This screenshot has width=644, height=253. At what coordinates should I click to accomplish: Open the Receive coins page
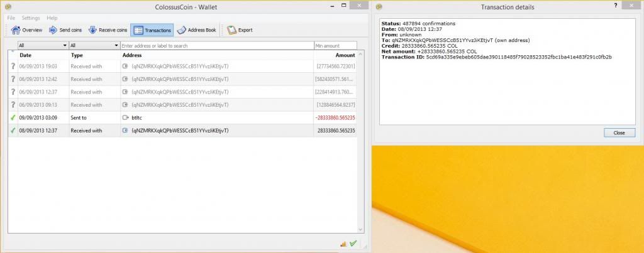point(108,30)
